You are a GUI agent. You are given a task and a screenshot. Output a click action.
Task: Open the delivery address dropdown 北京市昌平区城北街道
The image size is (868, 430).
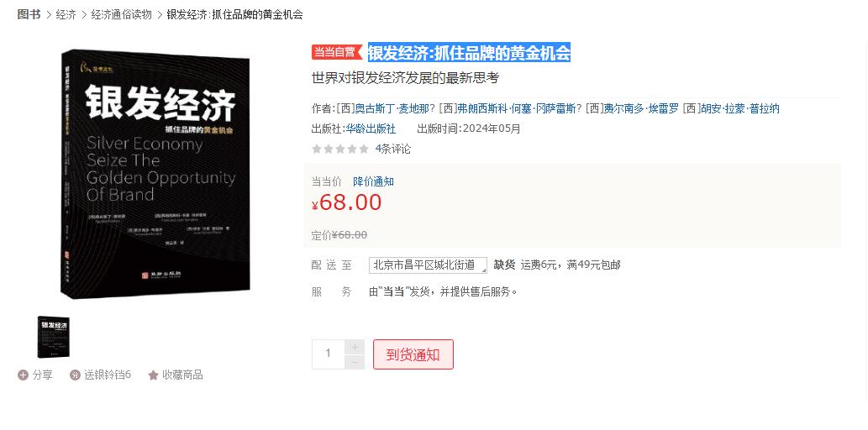click(428, 265)
